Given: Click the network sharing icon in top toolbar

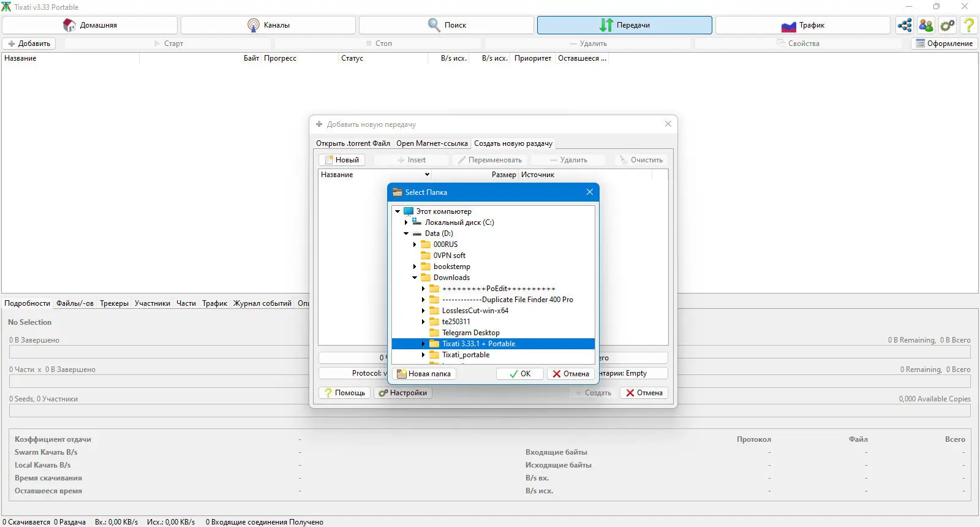Looking at the screenshot, I should point(905,25).
